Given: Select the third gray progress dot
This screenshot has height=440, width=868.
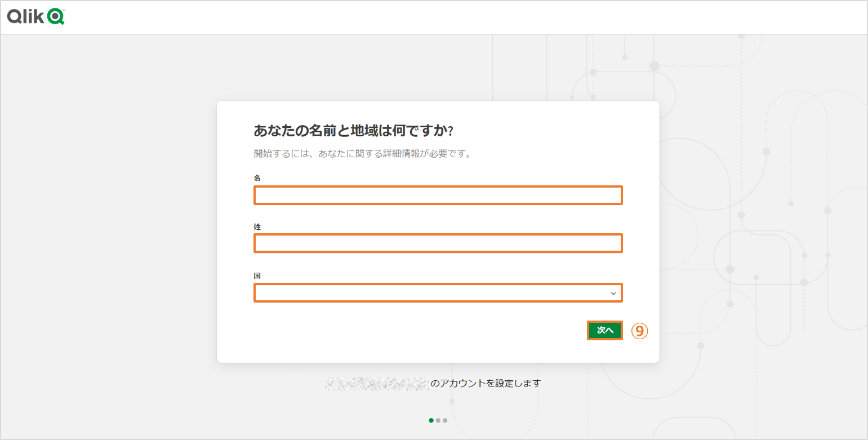Looking at the screenshot, I should coord(445,420).
